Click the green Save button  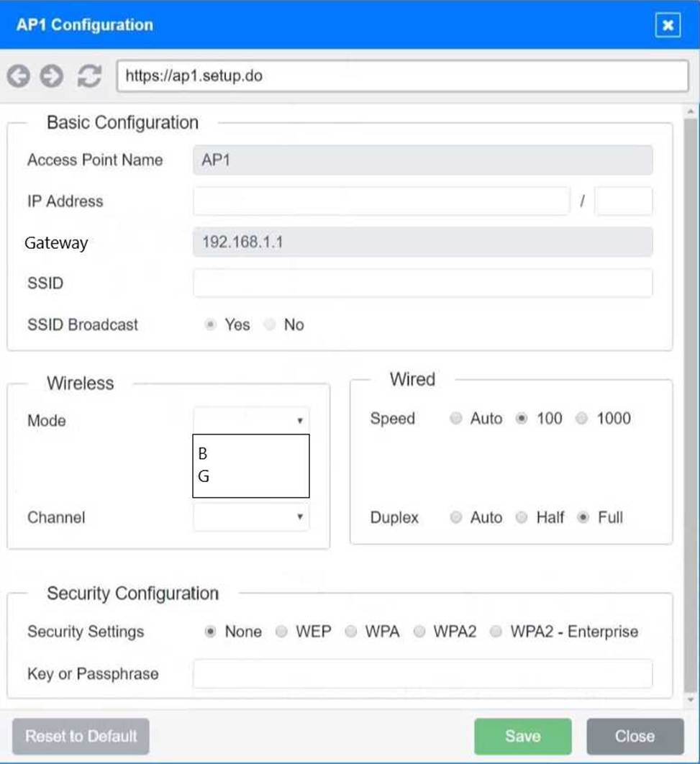pos(522,736)
